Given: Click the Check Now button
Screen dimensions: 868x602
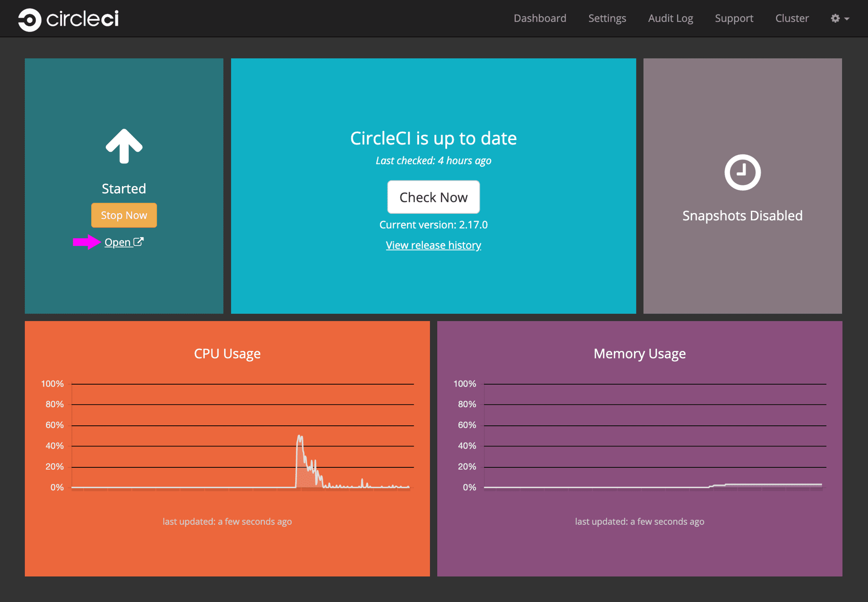Looking at the screenshot, I should click(x=433, y=197).
